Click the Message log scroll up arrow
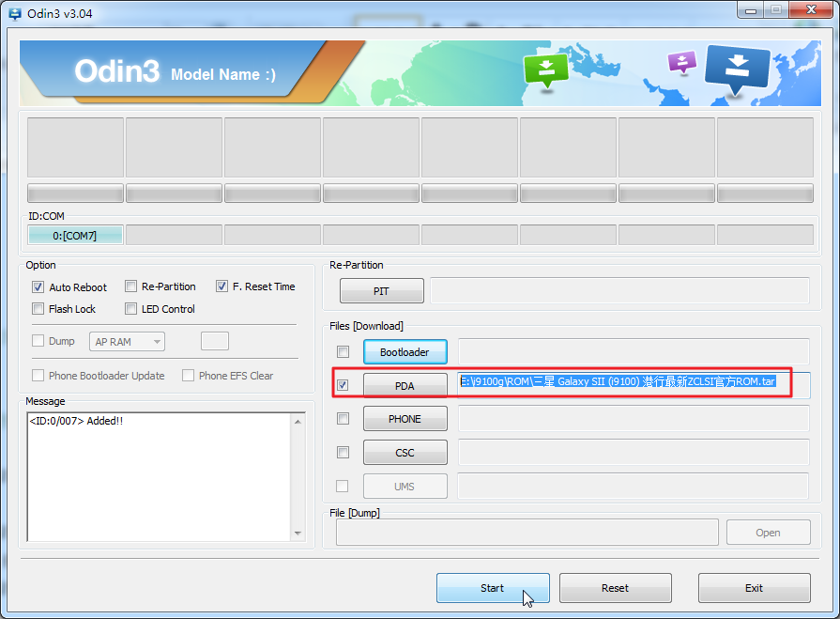The height and width of the screenshot is (619, 840). [298, 422]
